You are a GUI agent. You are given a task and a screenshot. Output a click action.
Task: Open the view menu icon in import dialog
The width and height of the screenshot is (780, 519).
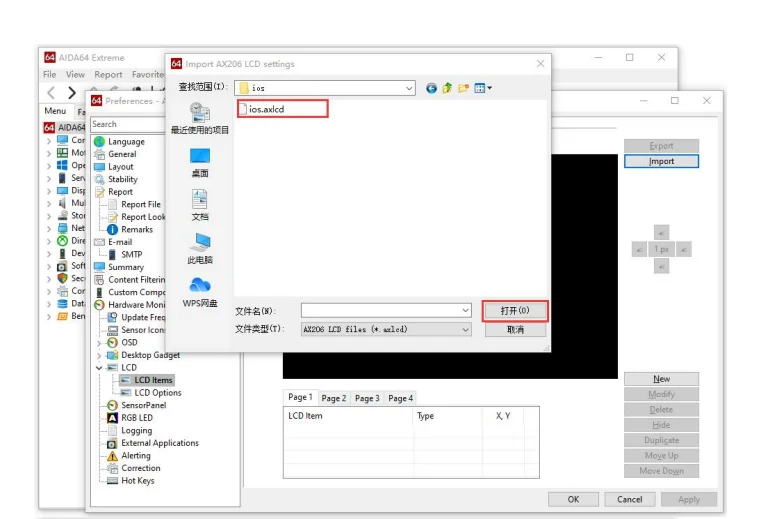pos(483,88)
